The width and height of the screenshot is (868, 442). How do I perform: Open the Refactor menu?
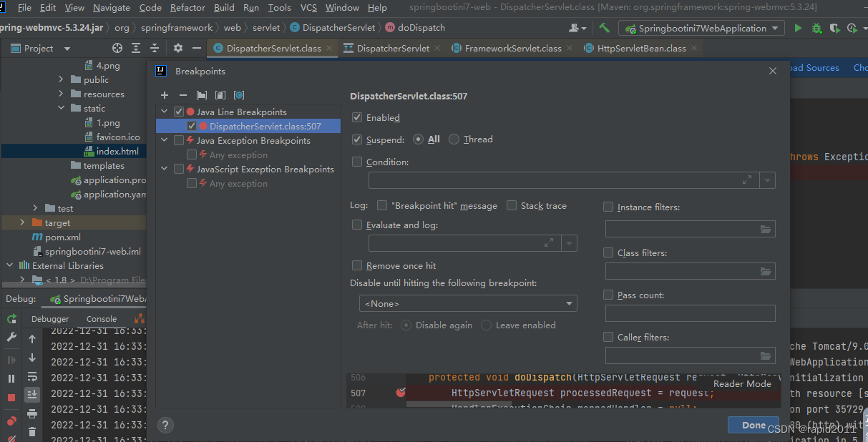[x=187, y=8]
